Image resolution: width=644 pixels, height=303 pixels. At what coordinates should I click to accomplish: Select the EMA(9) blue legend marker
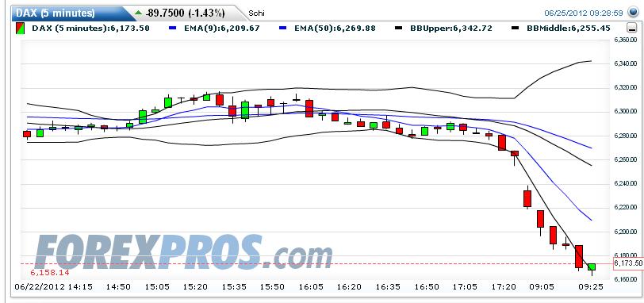click(x=173, y=29)
